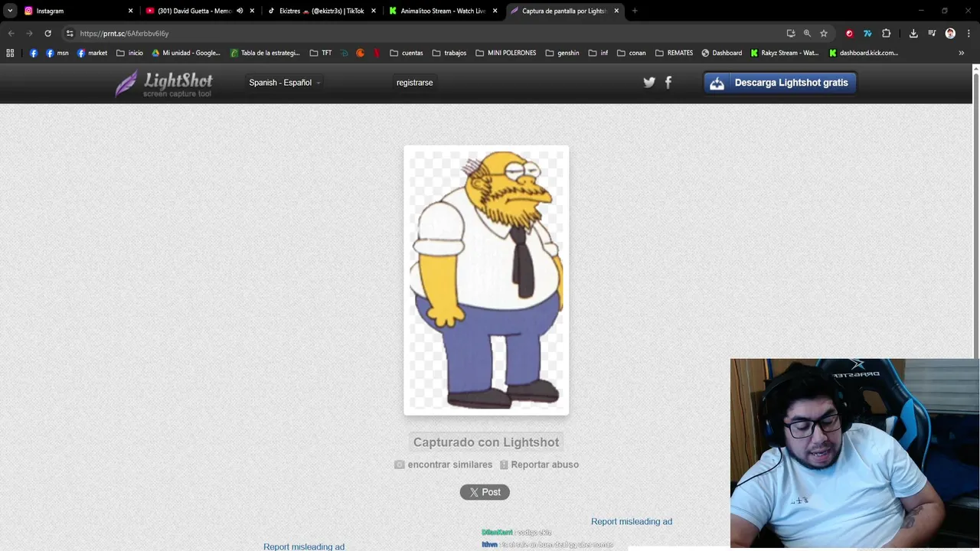
Task: Go back to the previous page
Action: [11, 34]
